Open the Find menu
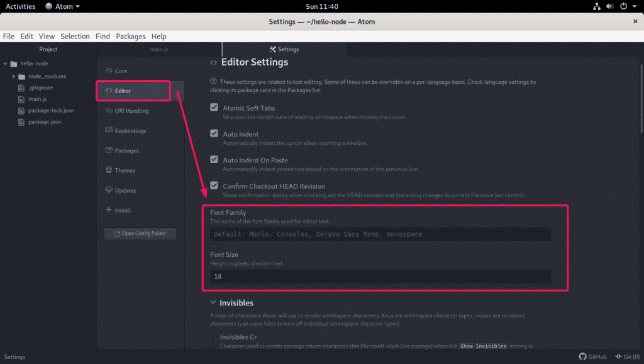644x364 pixels. 103,36
